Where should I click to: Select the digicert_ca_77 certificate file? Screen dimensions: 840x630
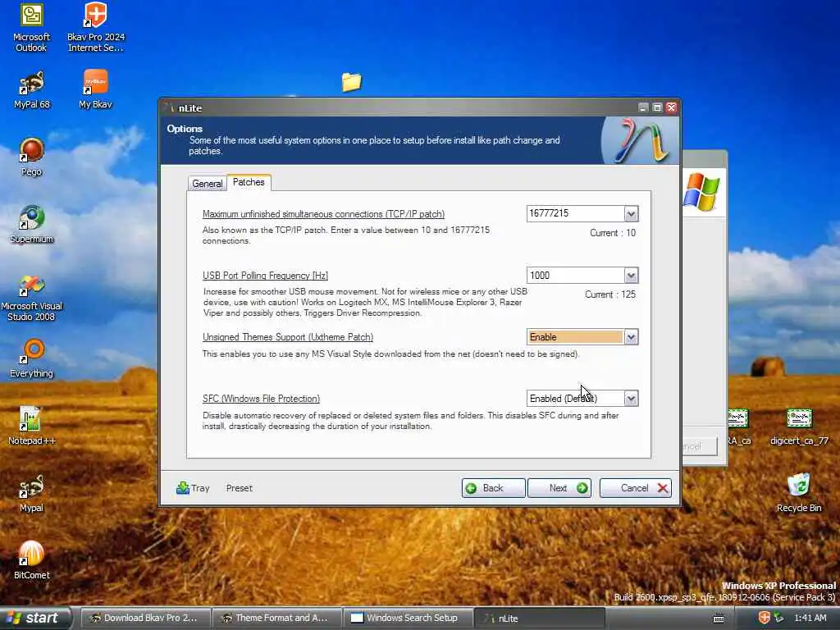pyautogui.click(x=799, y=427)
